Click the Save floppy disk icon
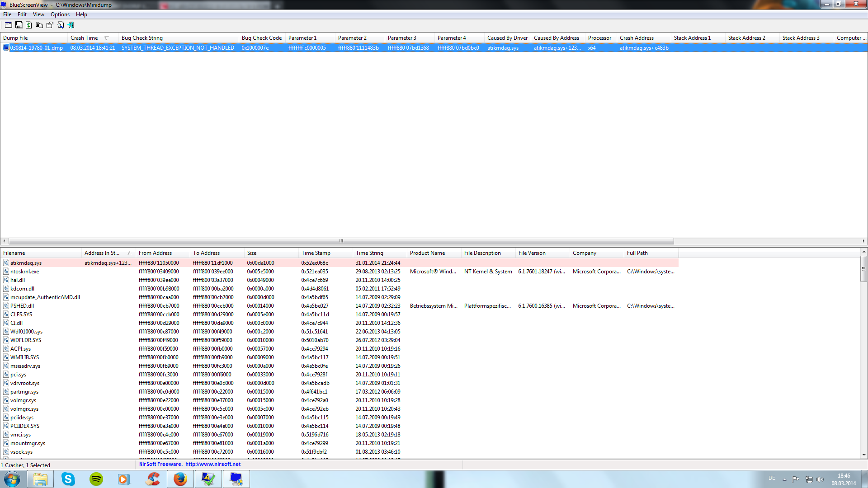Viewport: 868px width, 488px height. (19, 25)
